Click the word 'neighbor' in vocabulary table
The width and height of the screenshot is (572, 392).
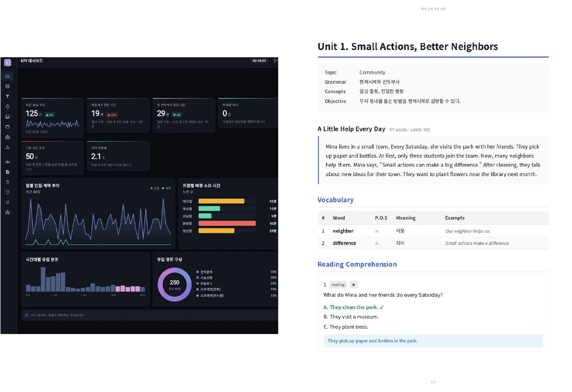[343, 231]
